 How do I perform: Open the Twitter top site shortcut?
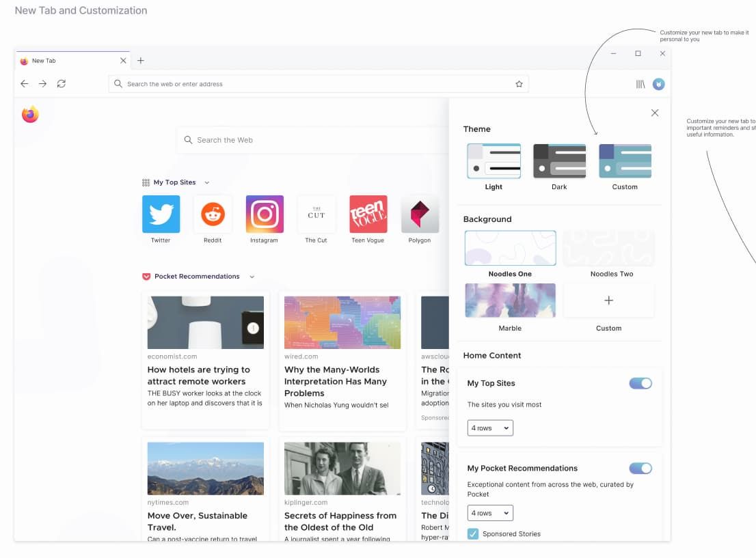161,214
